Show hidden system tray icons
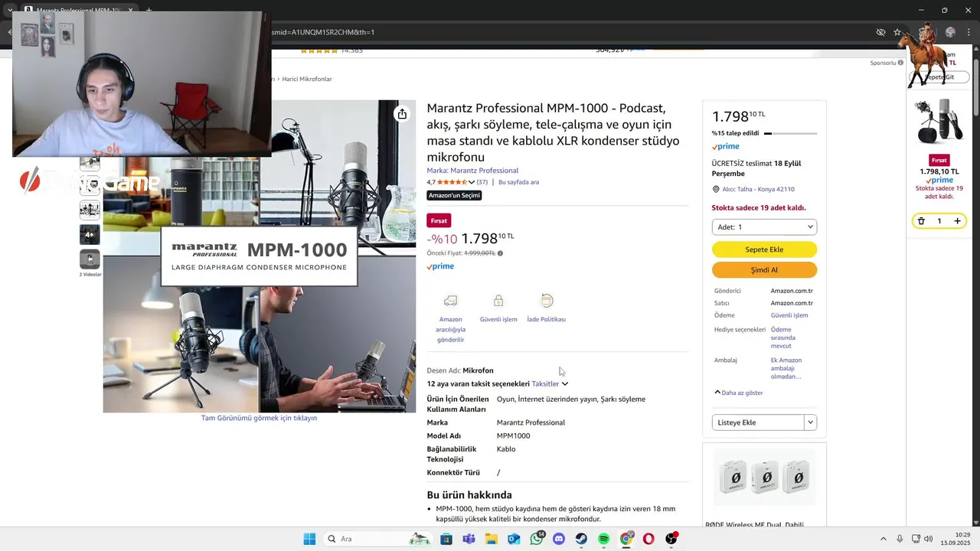Viewport: 980px width, 551px height. click(883, 539)
